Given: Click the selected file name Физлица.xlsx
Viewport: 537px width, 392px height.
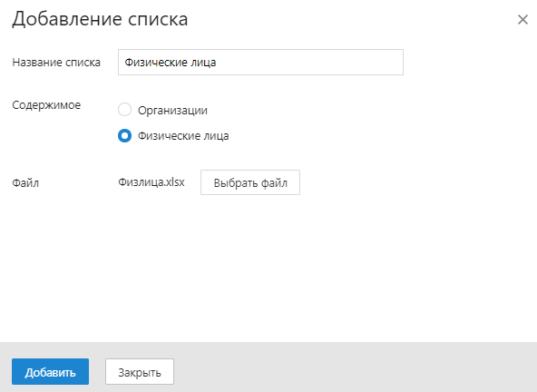Looking at the screenshot, I should coord(151,182).
